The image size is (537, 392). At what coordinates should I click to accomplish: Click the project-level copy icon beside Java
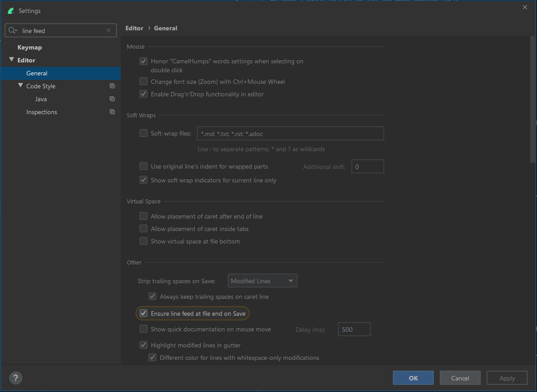point(112,99)
